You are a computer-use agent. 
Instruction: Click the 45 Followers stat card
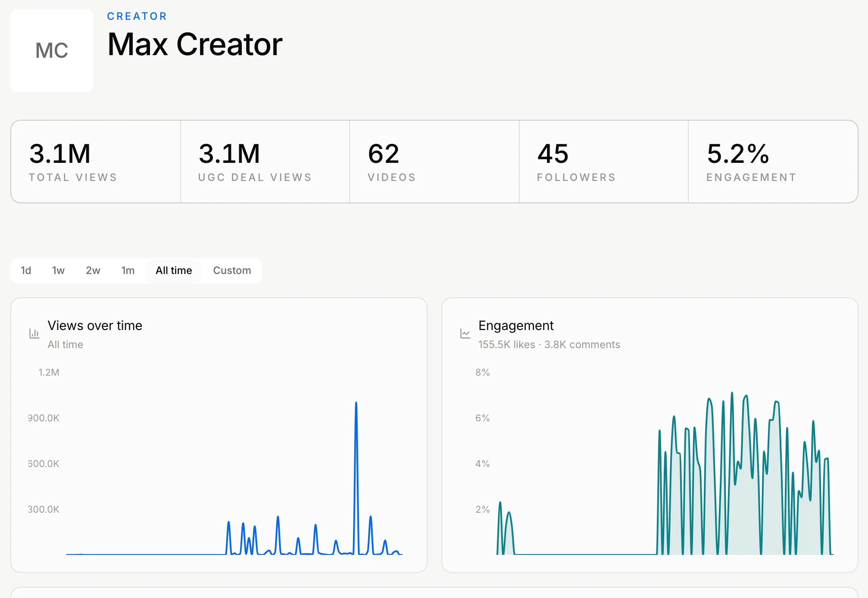pos(604,162)
